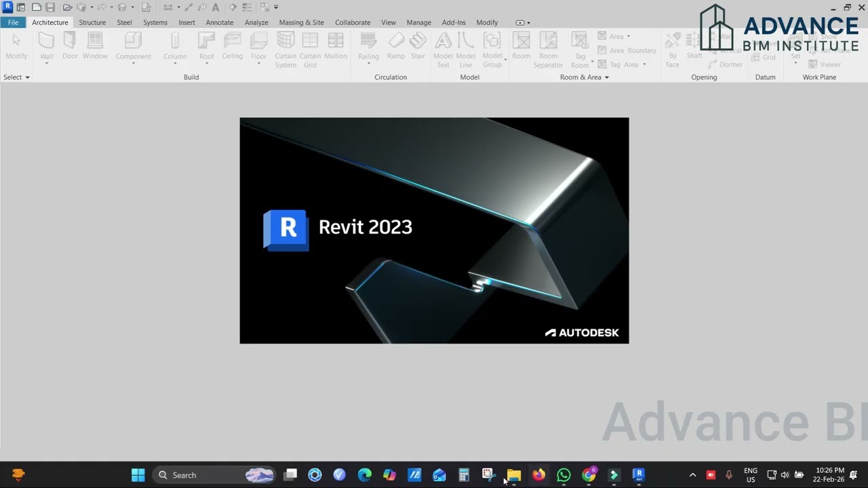Switch to the Manage tab
868x488 pixels.
coord(418,22)
